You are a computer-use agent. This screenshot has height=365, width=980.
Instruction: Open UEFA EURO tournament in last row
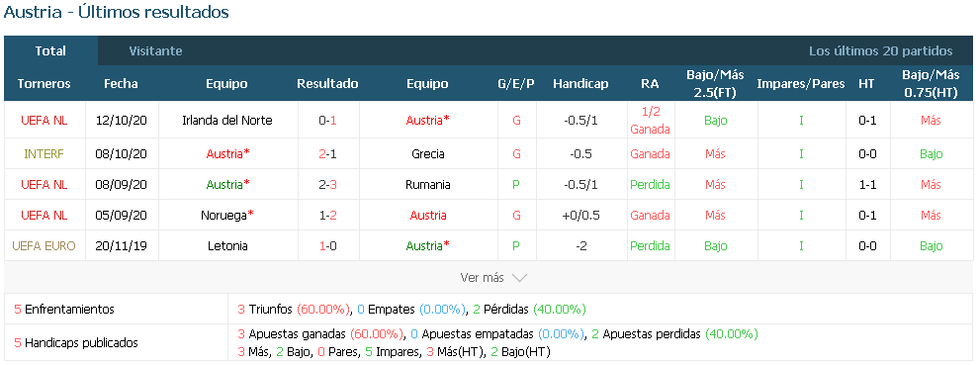pos(44,245)
